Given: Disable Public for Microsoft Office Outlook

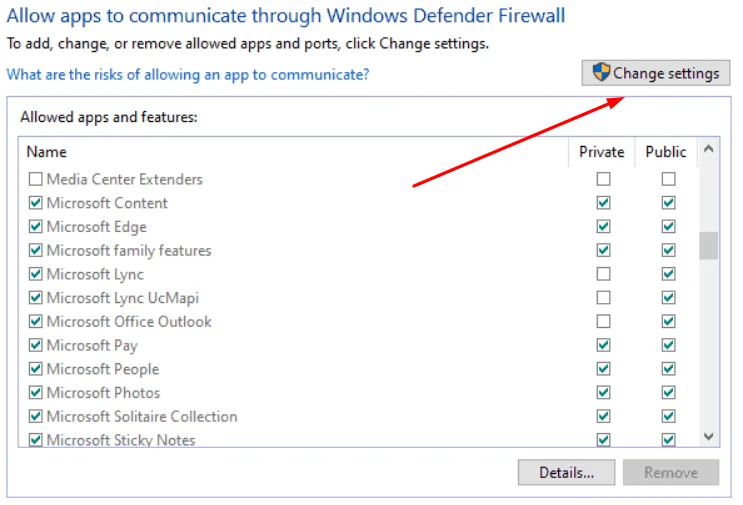Looking at the screenshot, I should click(668, 321).
